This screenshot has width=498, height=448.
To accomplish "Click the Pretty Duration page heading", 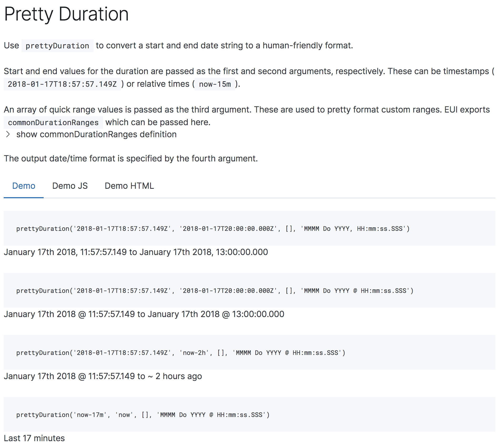I will tap(66, 14).
